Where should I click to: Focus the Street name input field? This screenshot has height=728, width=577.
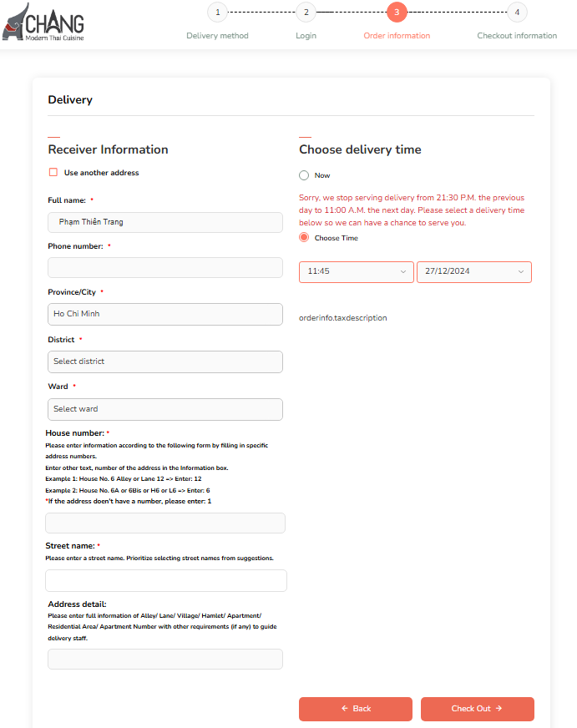point(166,581)
